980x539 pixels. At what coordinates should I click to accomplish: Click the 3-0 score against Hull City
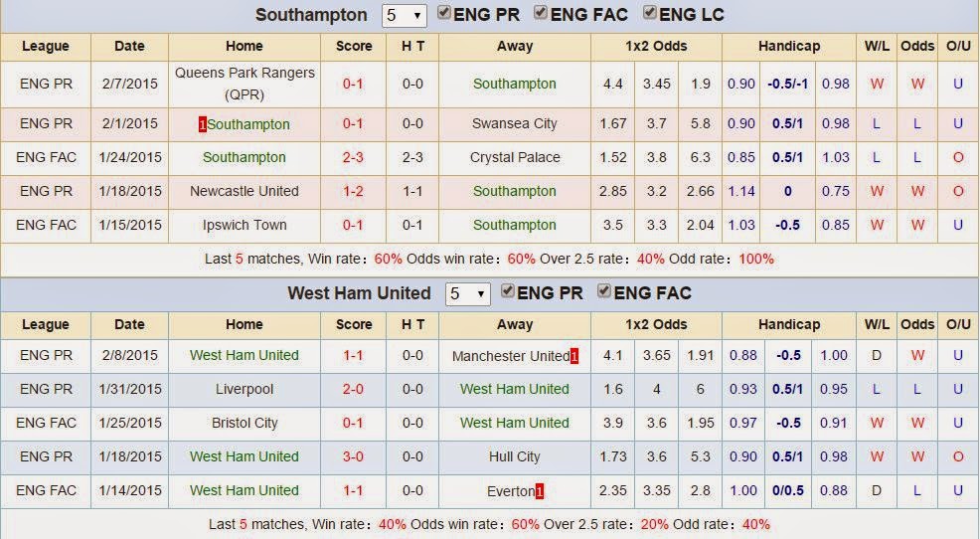(x=353, y=457)
